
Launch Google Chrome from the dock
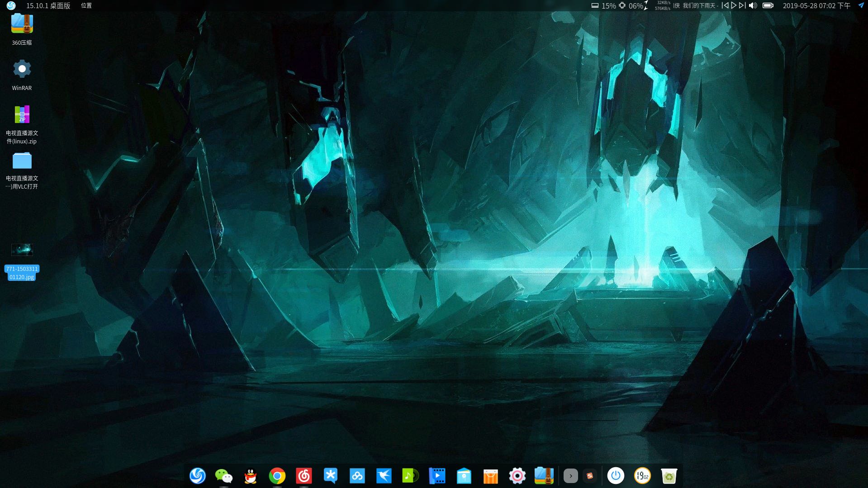pos(277,476)
